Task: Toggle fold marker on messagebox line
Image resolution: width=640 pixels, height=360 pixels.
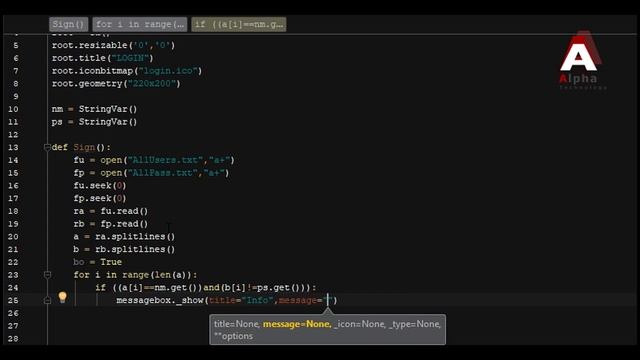Action: point(47,300)
